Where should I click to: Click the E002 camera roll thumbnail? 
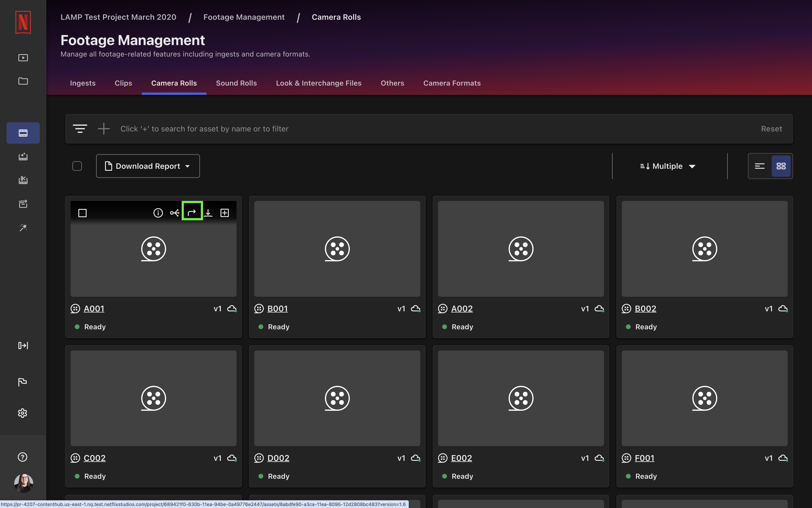[521, 398]
